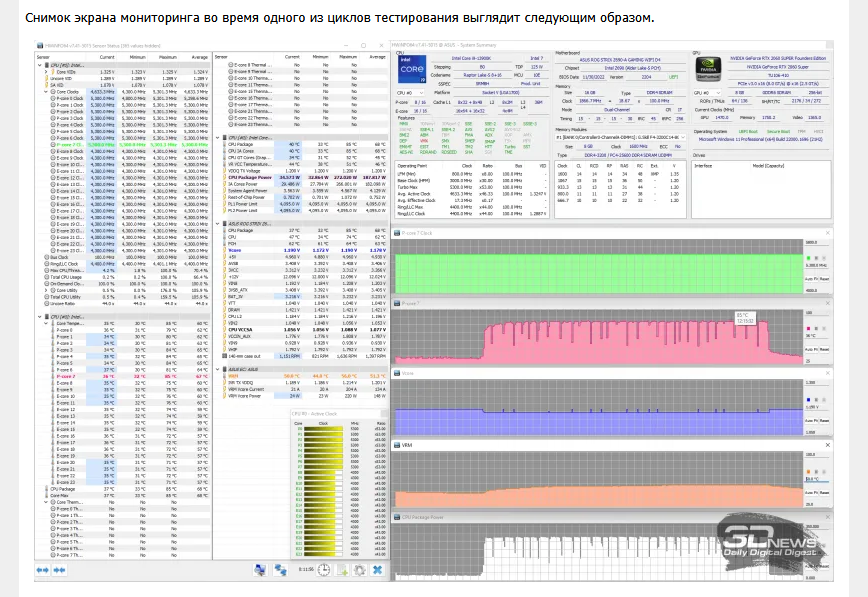
Task: Click the green color square in P-core 7 Clock graph
Action: pyautogui.click(x=809, y=258)
